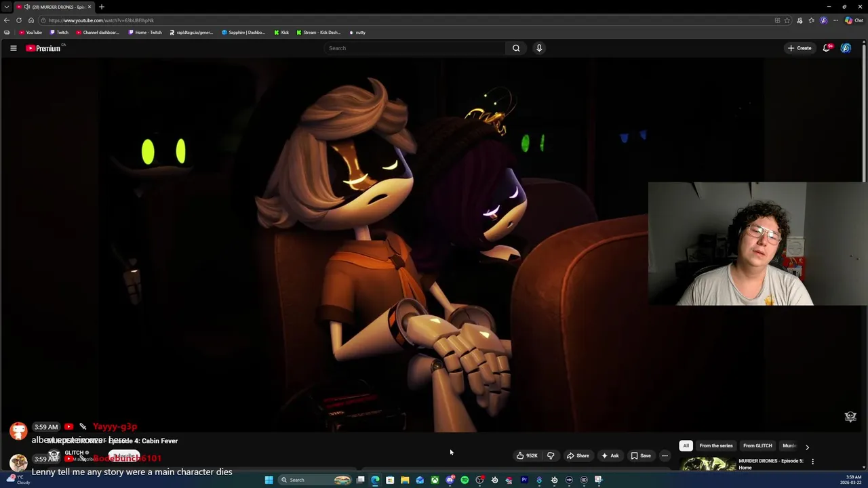
Task: Open Spotify from taskbar
Action: click(465, 480)
